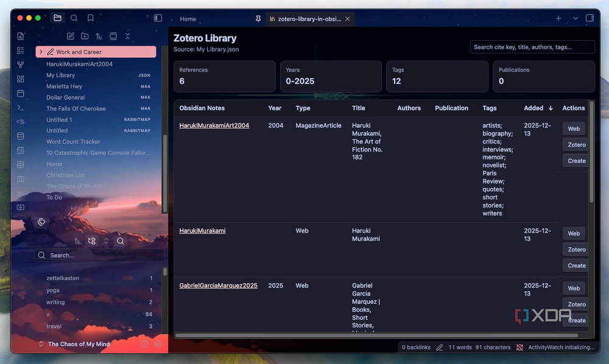Open the vault help icon
609x364 pixels.
pos(144,344)
